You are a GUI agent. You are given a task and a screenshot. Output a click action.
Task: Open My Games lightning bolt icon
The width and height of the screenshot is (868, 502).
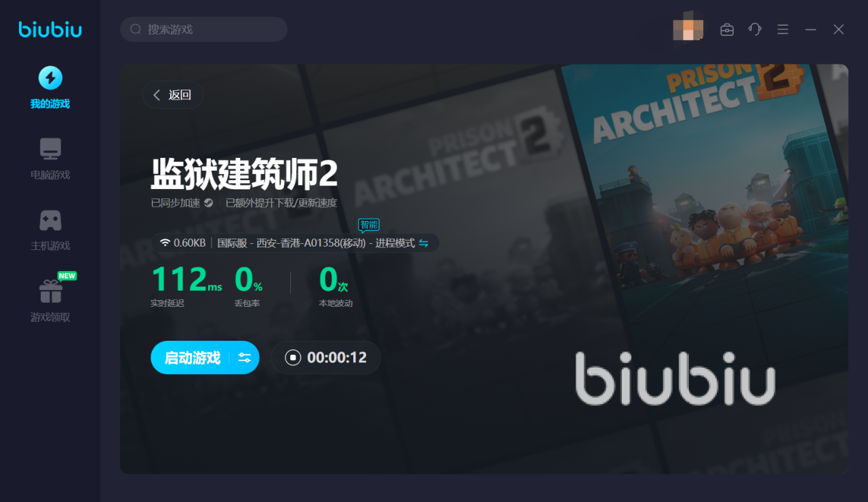pyautogui.click(x=50, y=78)
